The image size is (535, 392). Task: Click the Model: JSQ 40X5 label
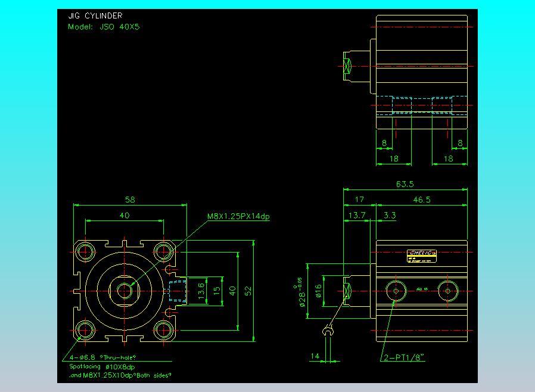104,27
